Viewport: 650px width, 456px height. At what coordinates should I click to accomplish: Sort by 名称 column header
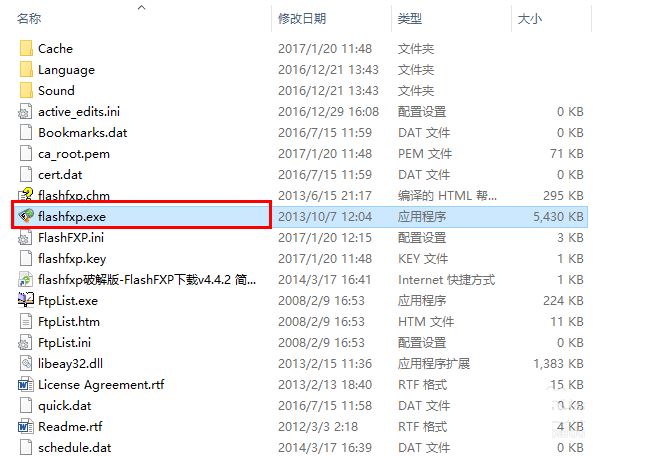pos(29,19)
